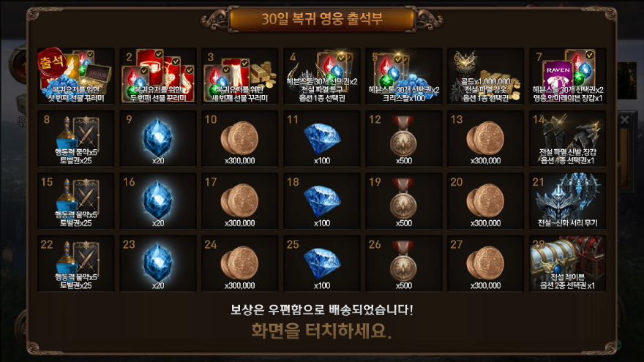The width and height of the screenshot is (644, 362).
Task: Select day 14 legendary boots and gloves reward
Action: pyautogui.click(x=568, y=139)
